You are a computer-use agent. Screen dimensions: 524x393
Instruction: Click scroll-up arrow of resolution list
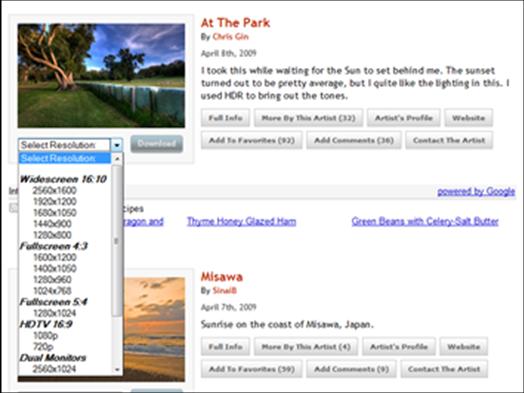(117, 159)
